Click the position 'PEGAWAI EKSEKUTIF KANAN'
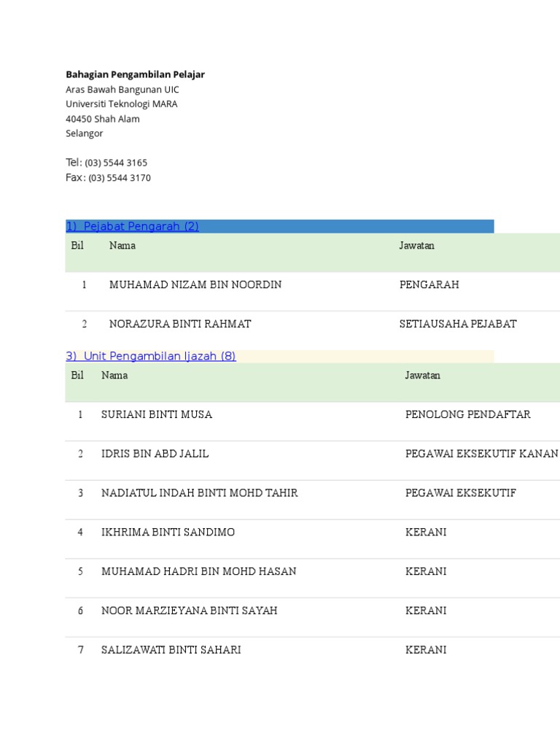The width and height of the screenshot is (560, 747). (481, 454)
